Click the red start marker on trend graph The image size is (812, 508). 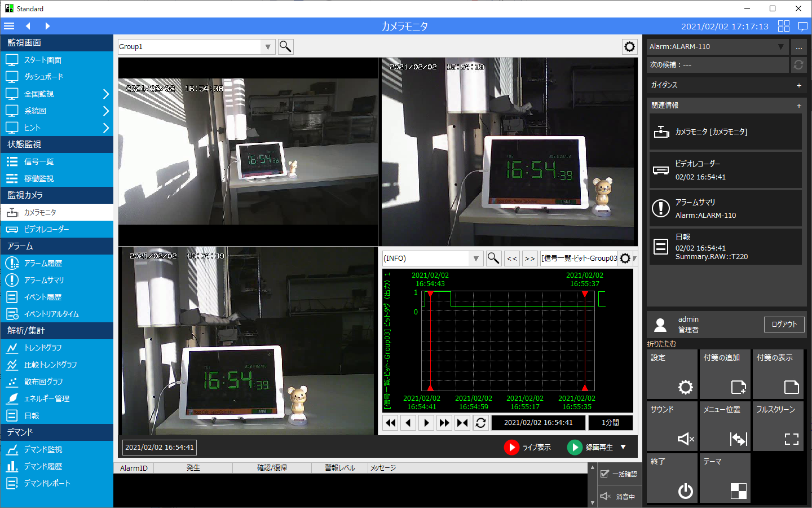coord(430,294)
